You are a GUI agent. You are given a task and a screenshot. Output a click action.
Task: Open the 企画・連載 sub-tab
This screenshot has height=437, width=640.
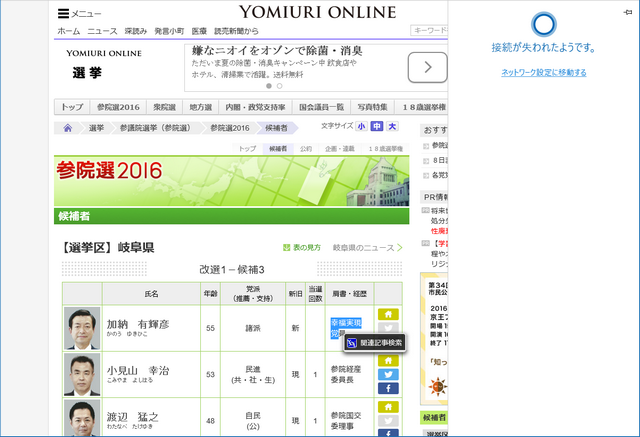pyautogui.click(x=340, y=149)
